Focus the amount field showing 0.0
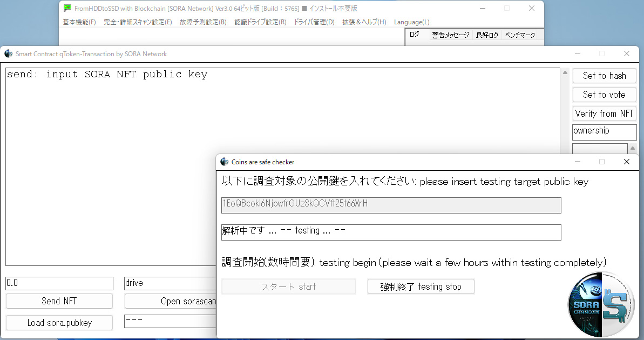The height and width of the screenshot is (340, 644). point(59,283)
